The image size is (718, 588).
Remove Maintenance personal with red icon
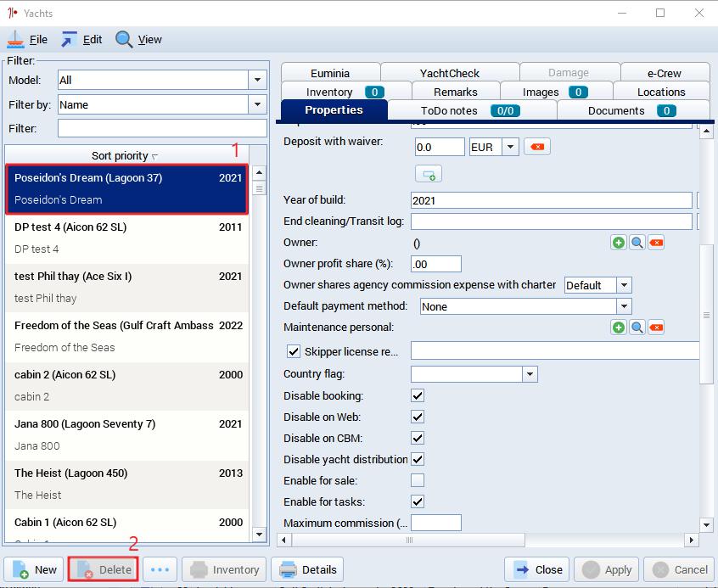tap(656, 328)
